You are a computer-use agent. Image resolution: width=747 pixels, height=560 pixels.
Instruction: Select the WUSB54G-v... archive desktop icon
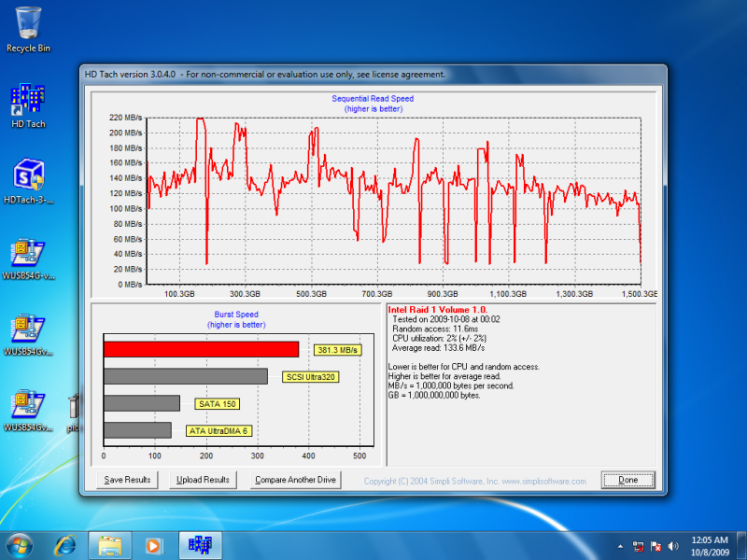28,258
